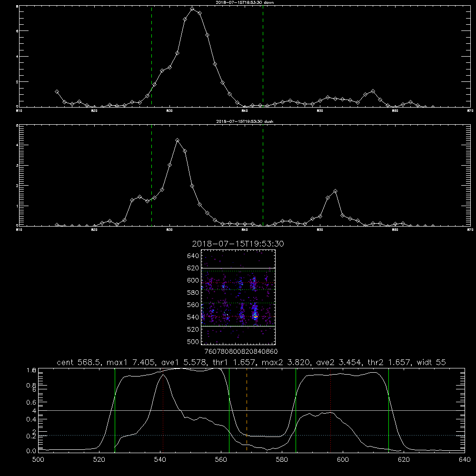The height and width of the screenshot is (476, 476).
Task: Click x-axis label 600 of bottom plot
Action: pyautogui.click(x=343, y=459)
